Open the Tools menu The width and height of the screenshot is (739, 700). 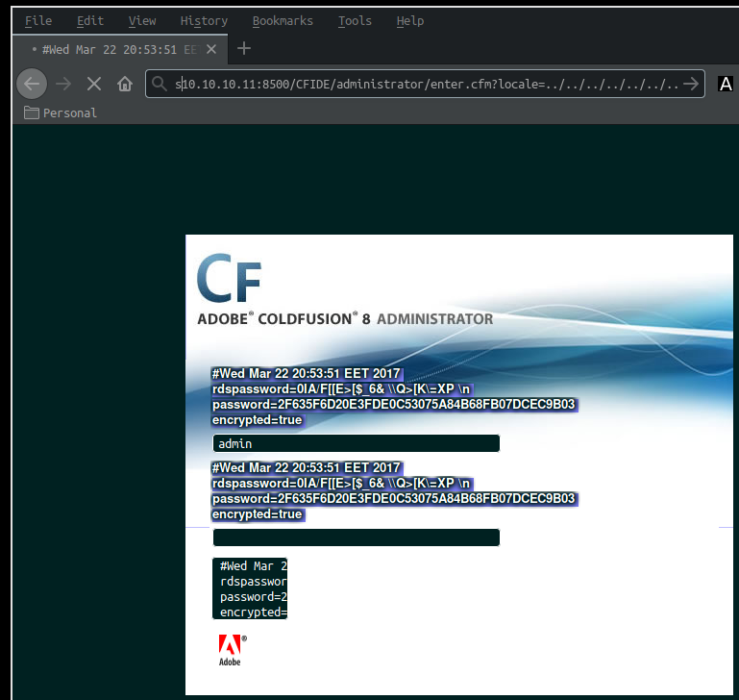pyautogui.click(x=355, y=21)
